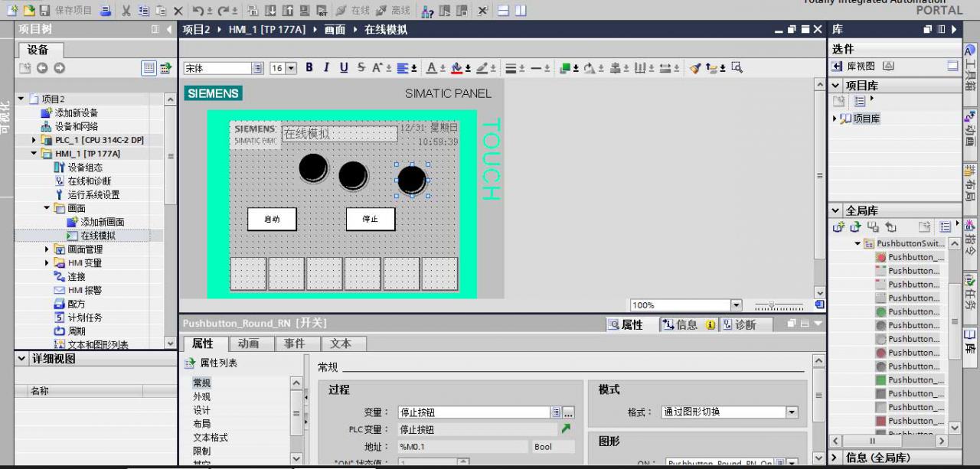980x469 pixels.
Task: Click the format painter brush icon
Action: 695,67
